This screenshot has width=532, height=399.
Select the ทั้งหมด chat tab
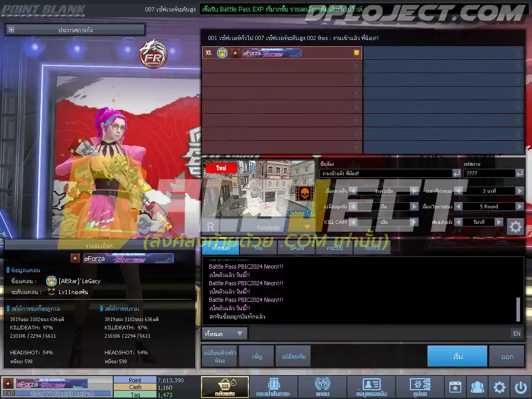click(x=221, y=248)
